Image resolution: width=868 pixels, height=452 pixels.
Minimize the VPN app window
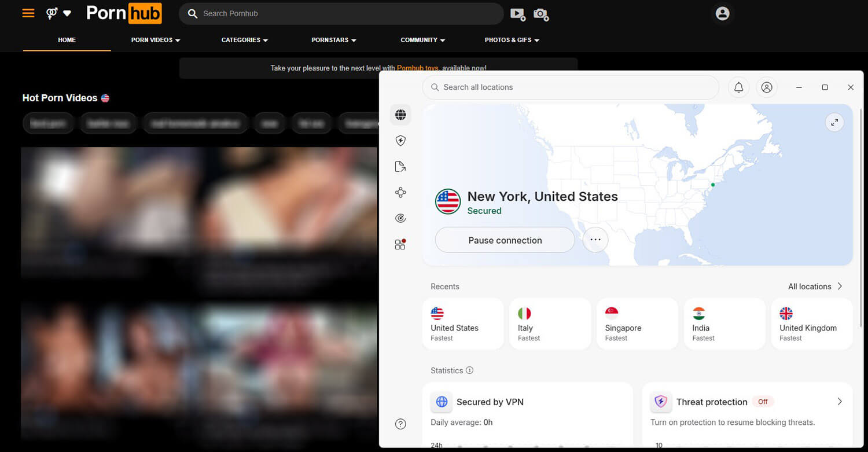pyautogui.click(x=799, y=87)
